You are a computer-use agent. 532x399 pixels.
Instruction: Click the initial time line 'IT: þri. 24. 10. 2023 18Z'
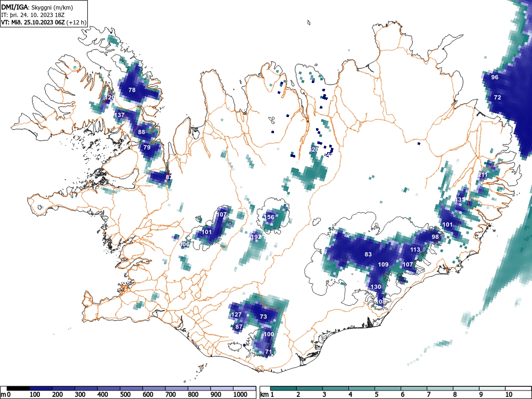pos(32,15)
